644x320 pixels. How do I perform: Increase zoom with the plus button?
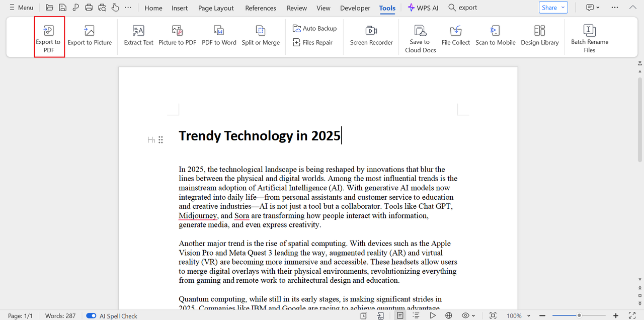(x=616, y=315)
